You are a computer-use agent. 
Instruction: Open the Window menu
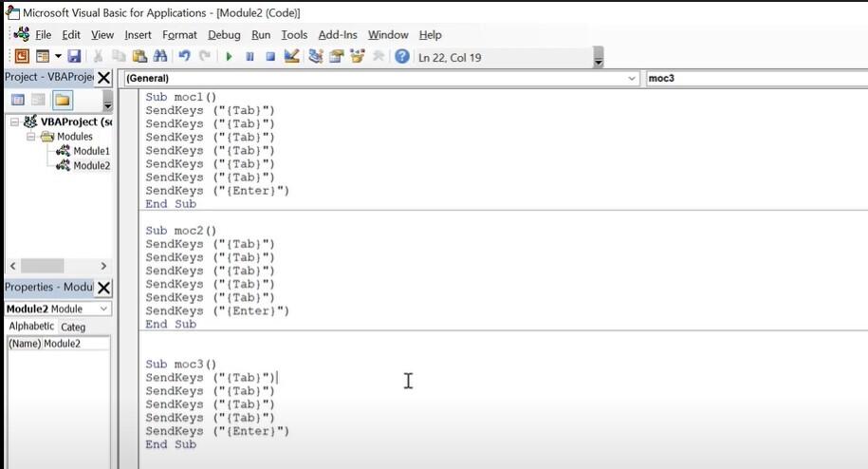388,35
